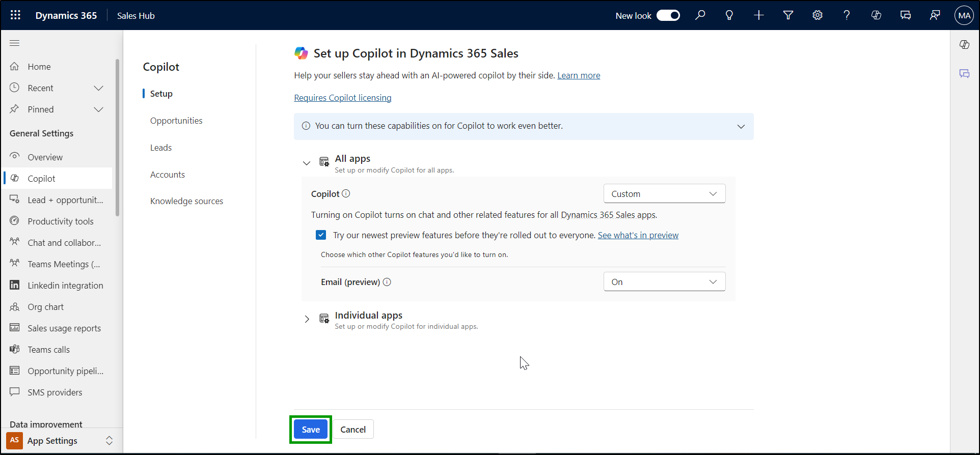Click the plus quick create icon
The image size is (980, 455).
(759, 15)
